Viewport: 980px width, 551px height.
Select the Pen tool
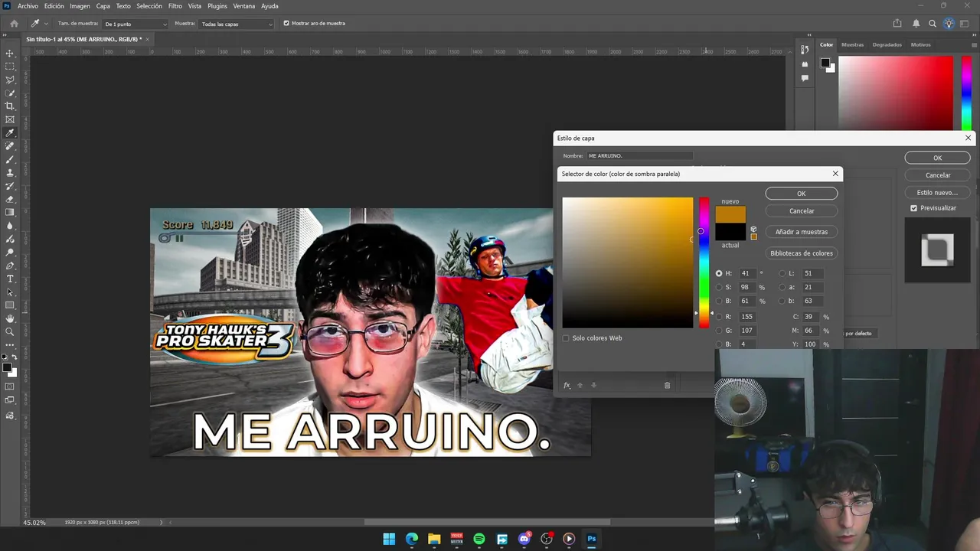point(10,266)
